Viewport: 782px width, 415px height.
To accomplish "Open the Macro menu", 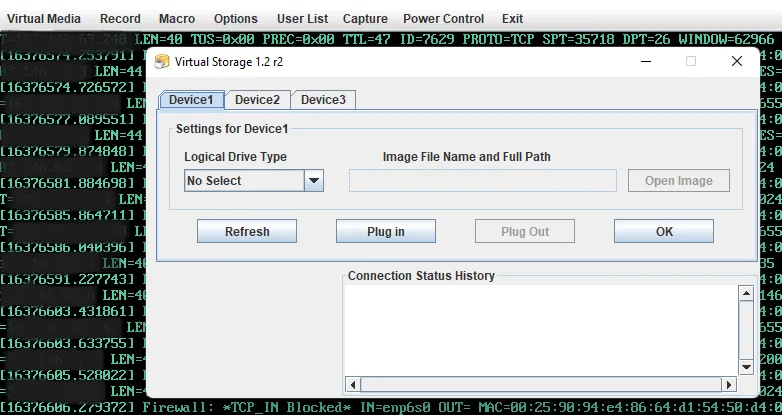I will [x=177, y=18].
